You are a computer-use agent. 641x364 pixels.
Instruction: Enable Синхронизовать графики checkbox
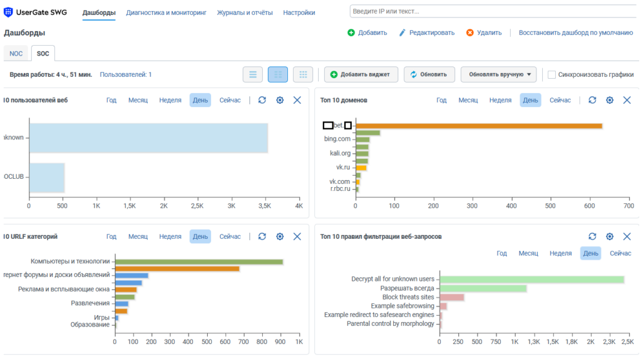point(551,75)
